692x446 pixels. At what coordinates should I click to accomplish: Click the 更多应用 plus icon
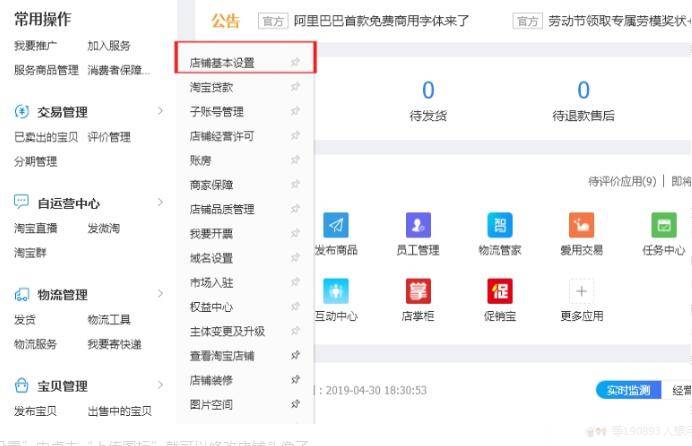(x=581, y=291)
